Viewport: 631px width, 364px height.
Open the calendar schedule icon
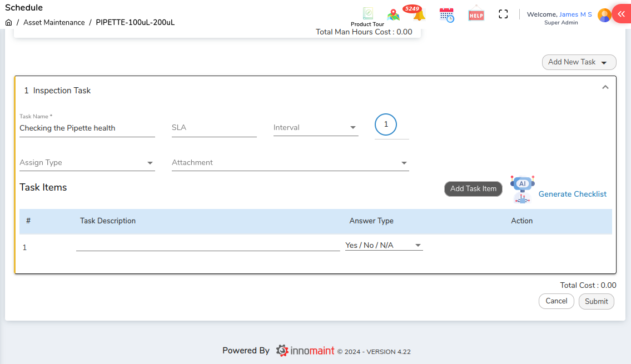point(446,15)
